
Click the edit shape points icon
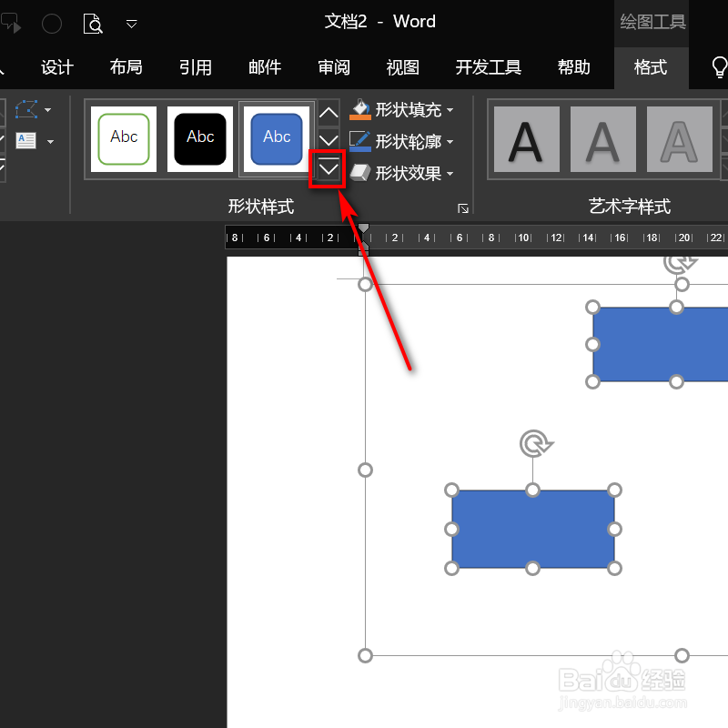[26, 109]
